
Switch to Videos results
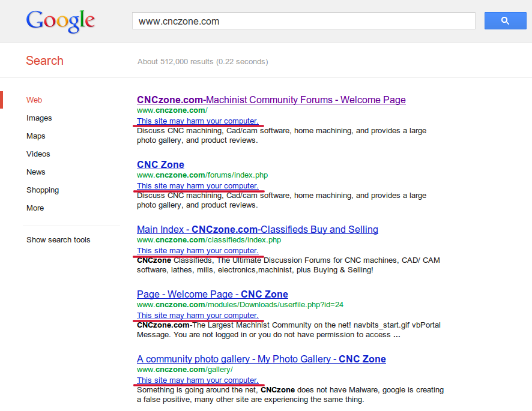click(x=38, y=154)
